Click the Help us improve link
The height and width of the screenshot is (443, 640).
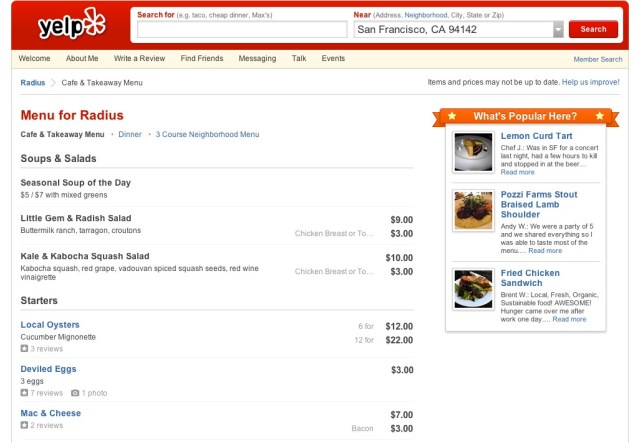tap(590, 82)
